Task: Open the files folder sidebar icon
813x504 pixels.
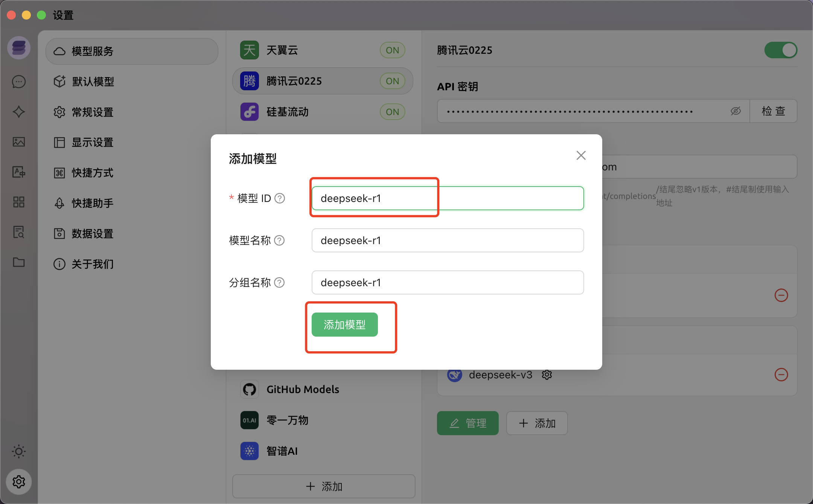Action: 19,262
